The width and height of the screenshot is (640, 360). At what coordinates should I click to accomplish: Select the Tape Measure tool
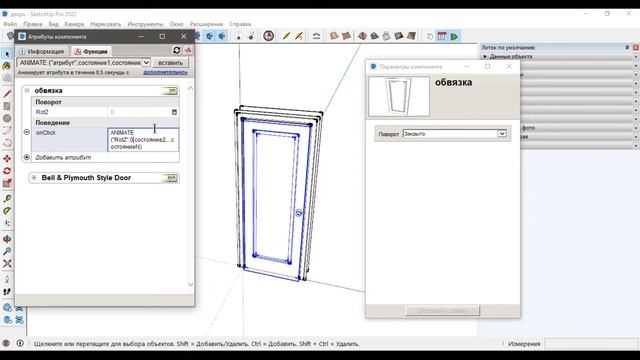[7, 199]
